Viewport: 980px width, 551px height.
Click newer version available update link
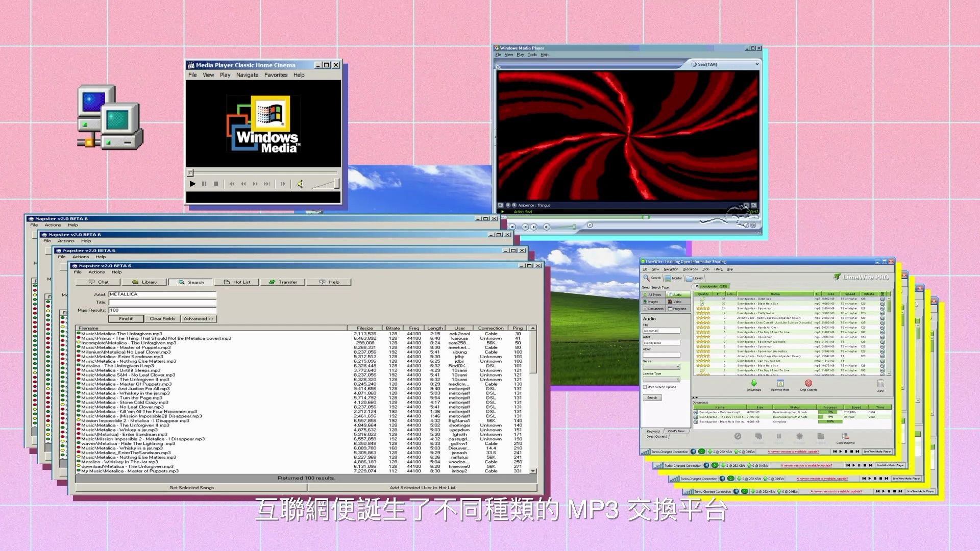tap(793, 452)
